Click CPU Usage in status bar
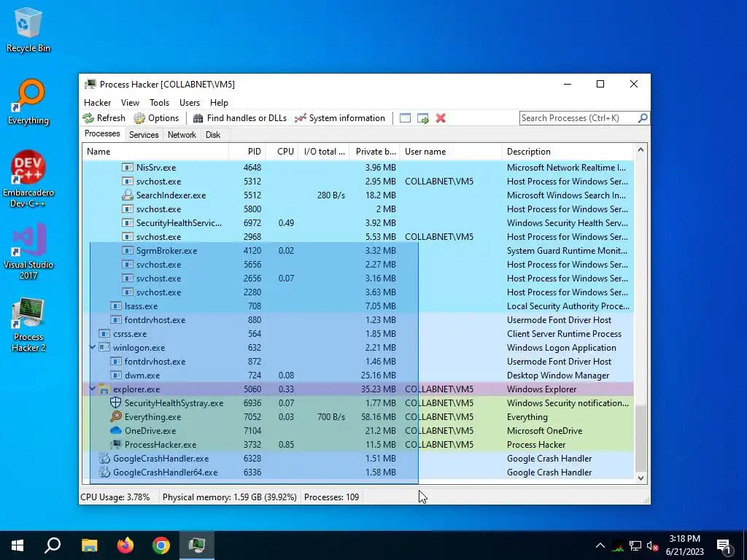Screen dimensions: 747x560 (x=115, y=497)
